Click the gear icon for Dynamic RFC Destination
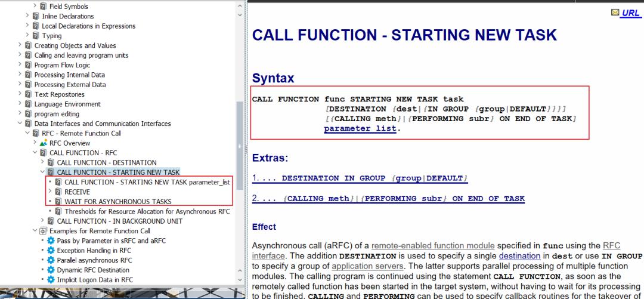Screen dimensions: 644x299 (51, 270)
